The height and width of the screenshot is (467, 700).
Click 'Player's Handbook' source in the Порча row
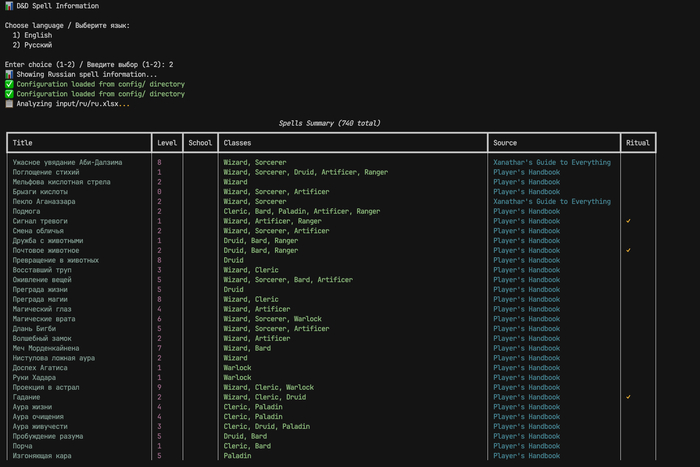click(x=526, y=446)
